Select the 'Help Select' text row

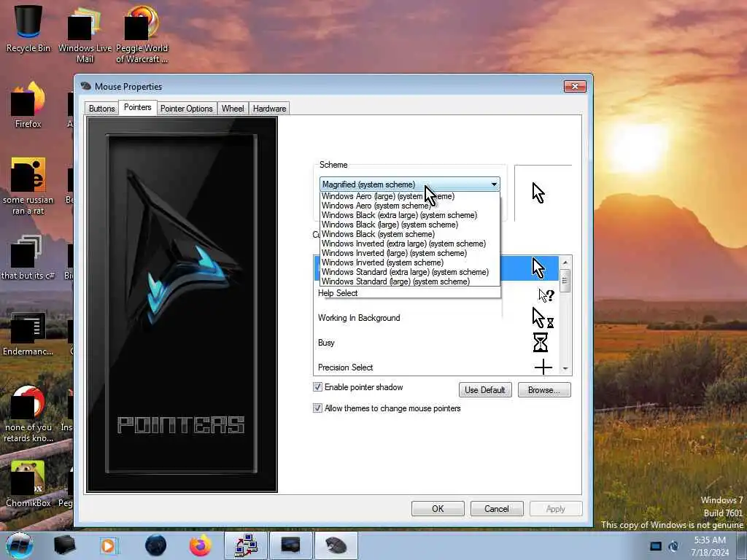[338, 293]
